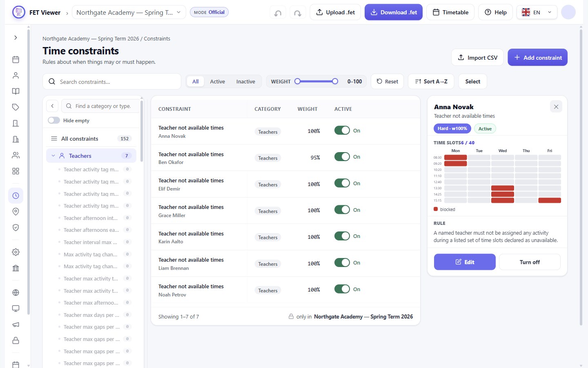Viewport: 588px width, 368px height.
Task: Select the All filter tab
Action: 196,81
